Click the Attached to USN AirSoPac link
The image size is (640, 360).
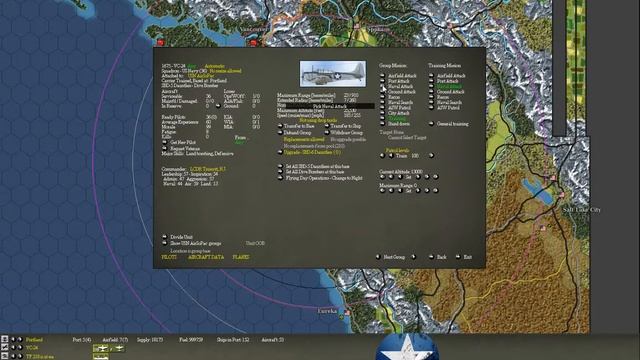pos(201,76)
